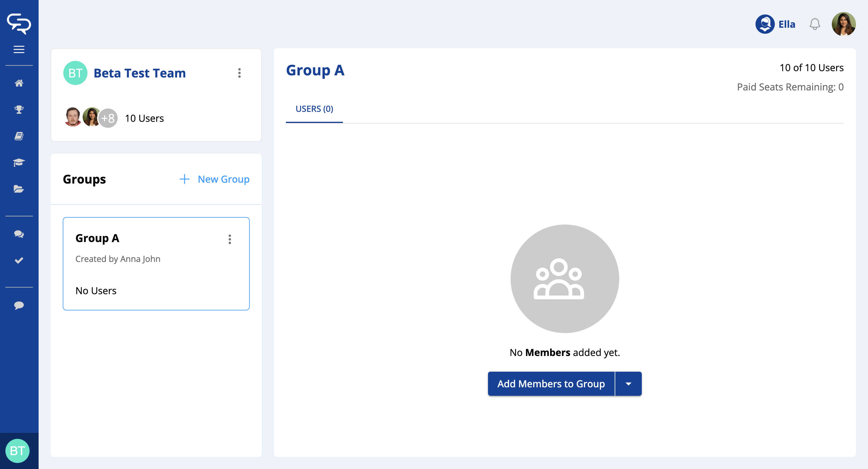
Task: Open the Ella assistant
Action: 775,24
